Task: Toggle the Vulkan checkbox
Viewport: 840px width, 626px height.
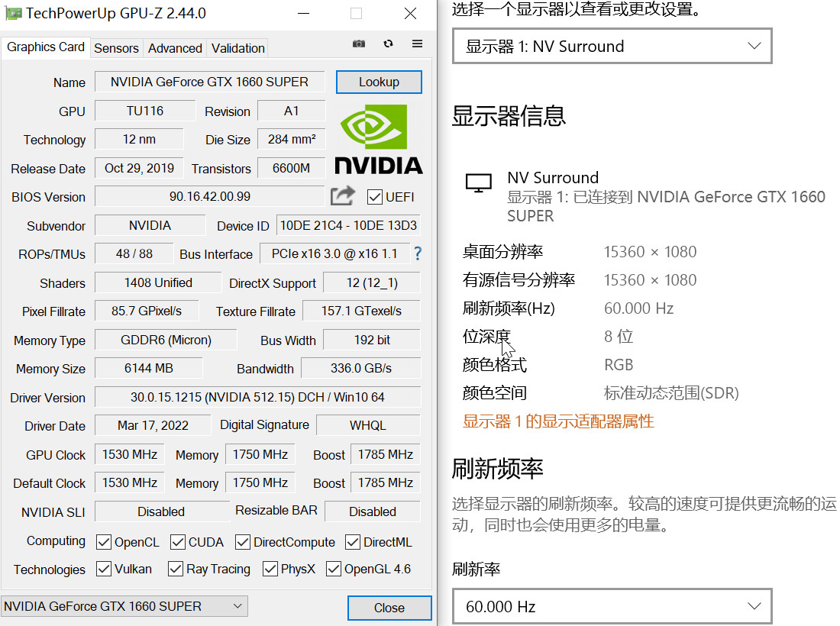Action: (x=103, y=569)
